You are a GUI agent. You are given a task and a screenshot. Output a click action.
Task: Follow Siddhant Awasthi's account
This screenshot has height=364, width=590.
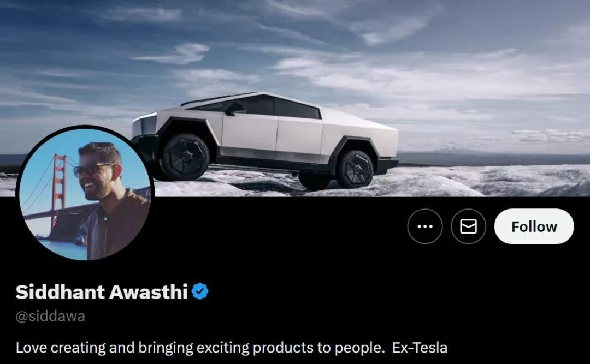pyautogui.click(x=534, y=226)
